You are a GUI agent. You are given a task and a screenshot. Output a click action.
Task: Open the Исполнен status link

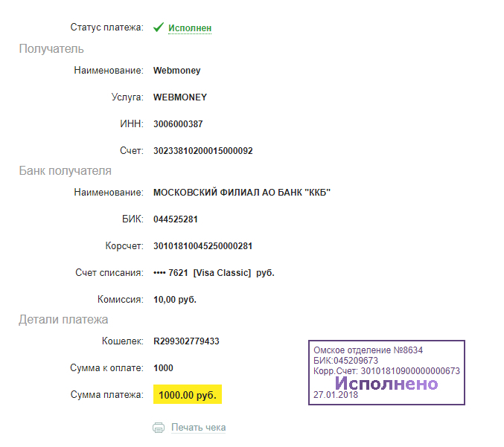190,28
